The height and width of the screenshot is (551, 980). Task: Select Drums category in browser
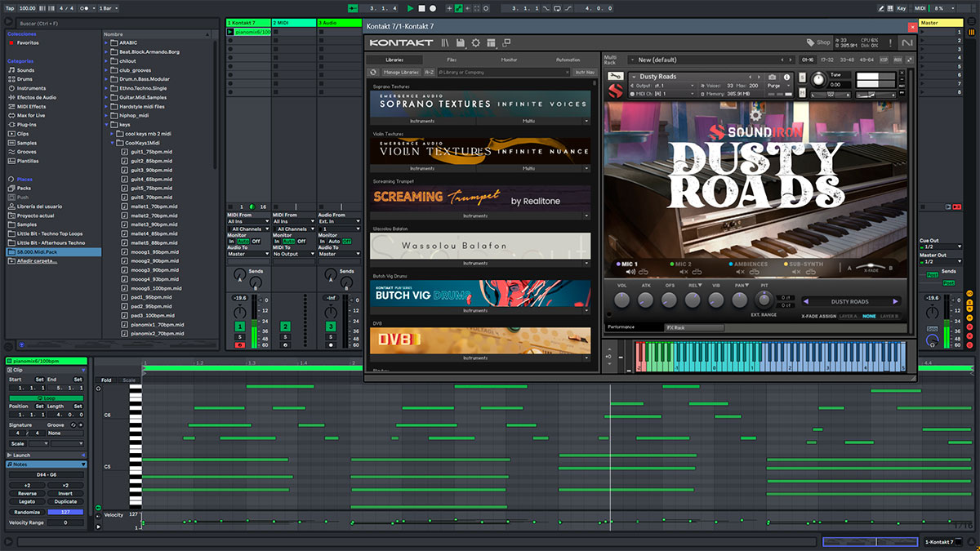[x=26, y=79]
